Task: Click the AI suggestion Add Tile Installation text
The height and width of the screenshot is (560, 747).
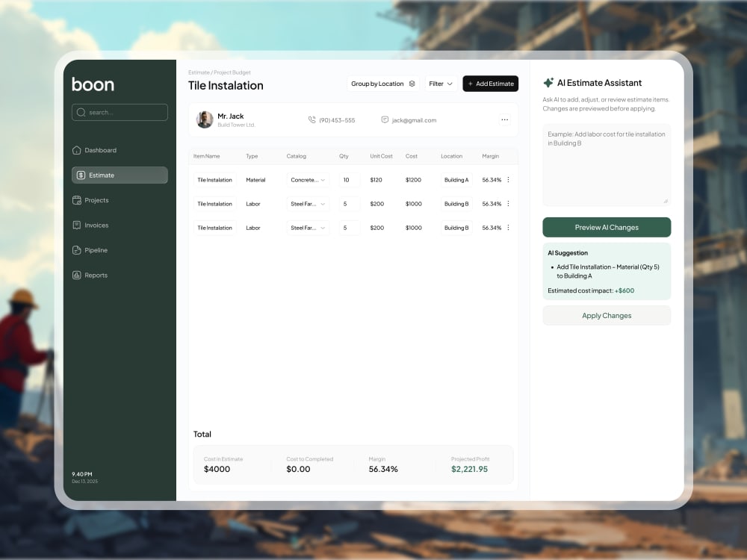Action: point(607,272)
